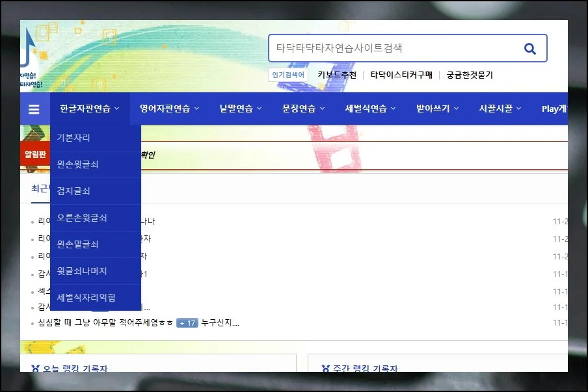Open the 키보드추천 link
The height and width of the screenshot is (392, 588).
pyautogui.click(x=336, y=75)
